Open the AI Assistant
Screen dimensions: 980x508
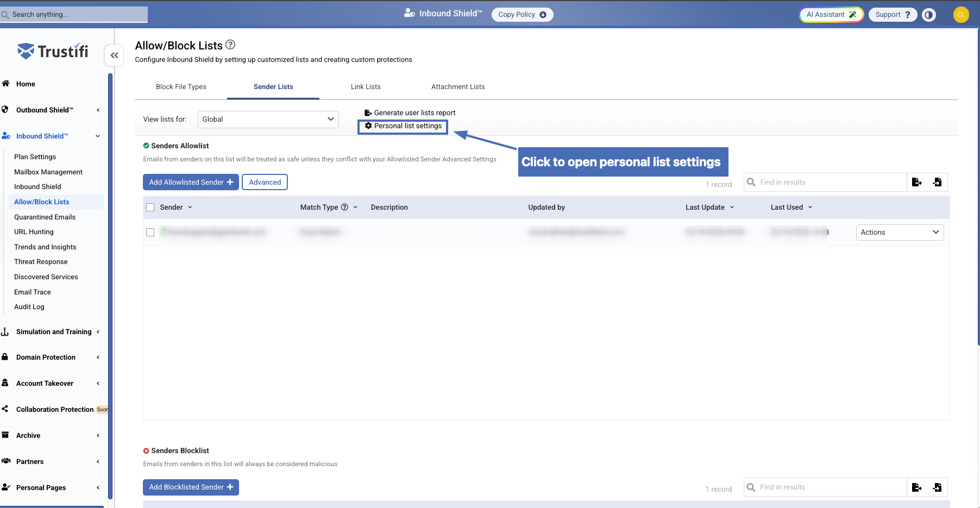831,15
